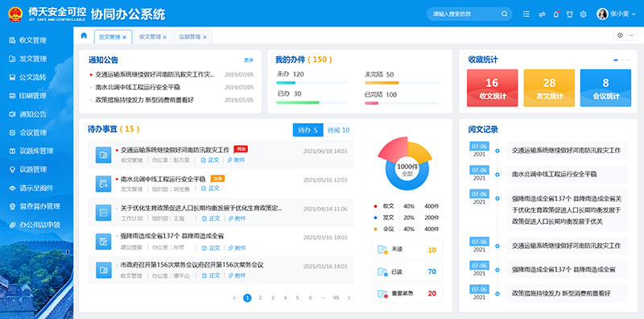Click icon of 强降雨造成全省137个 todo item
The image size is (644, 319).
click(104, 242)
